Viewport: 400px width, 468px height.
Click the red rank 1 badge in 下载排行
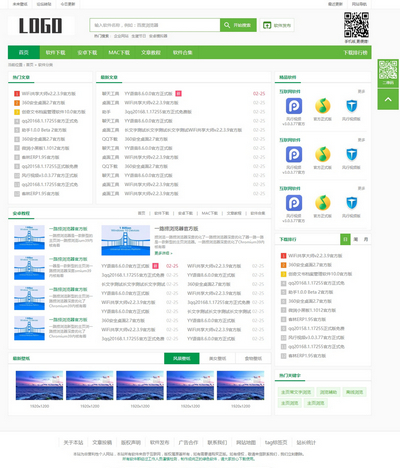[x=283, y=256]
